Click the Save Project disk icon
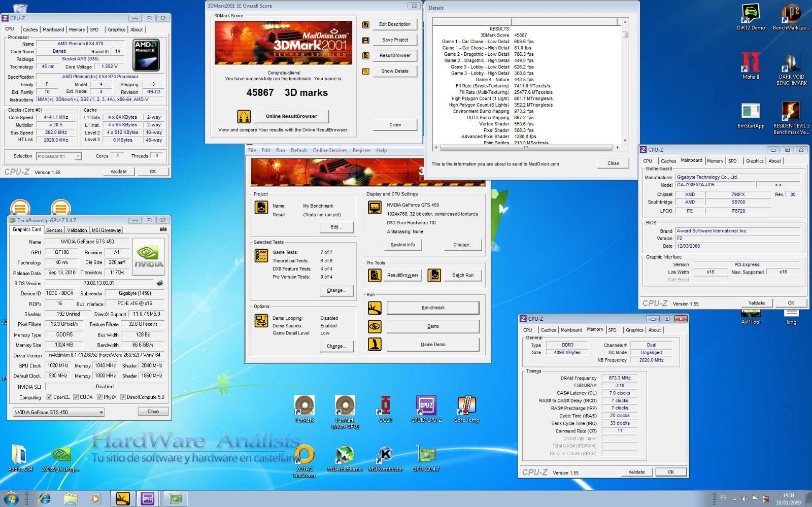Screen dimensions: 812x507 point(365,40)
